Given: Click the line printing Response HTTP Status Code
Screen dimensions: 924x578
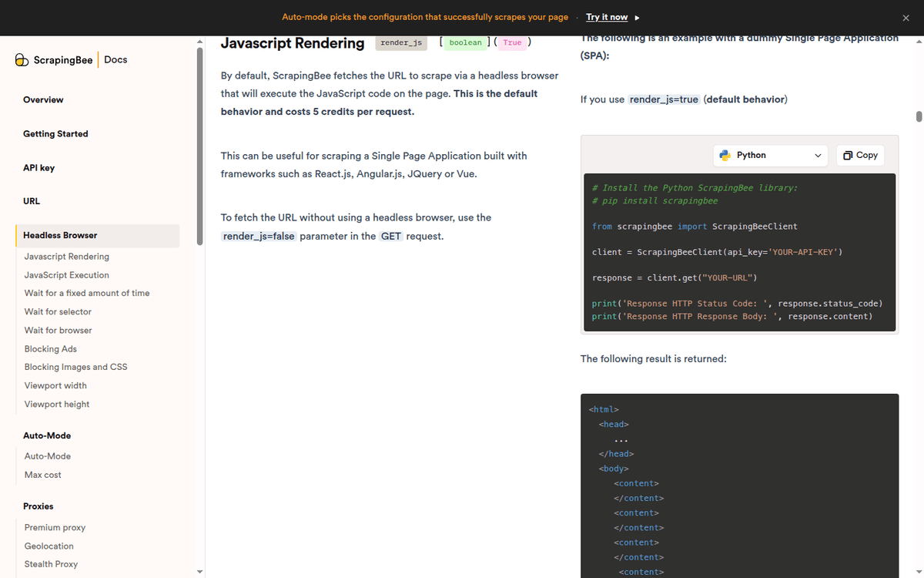Looking at the screenshot, I should coord(737,304).
